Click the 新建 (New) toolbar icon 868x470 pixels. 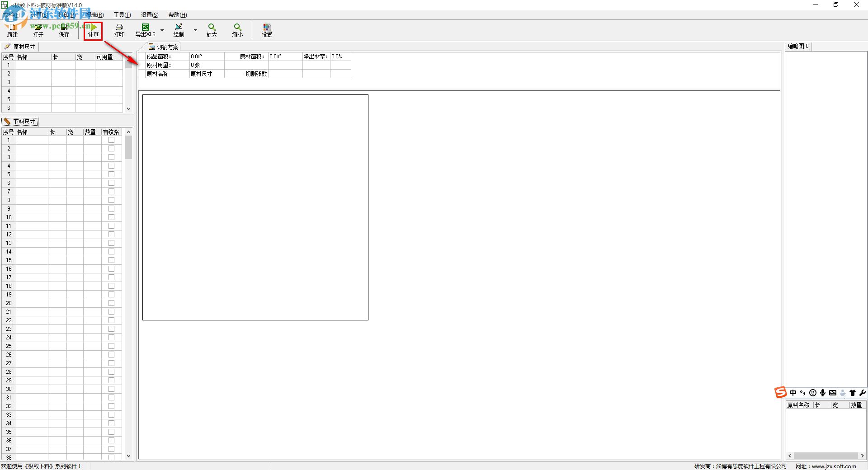(x=12, y=30)
